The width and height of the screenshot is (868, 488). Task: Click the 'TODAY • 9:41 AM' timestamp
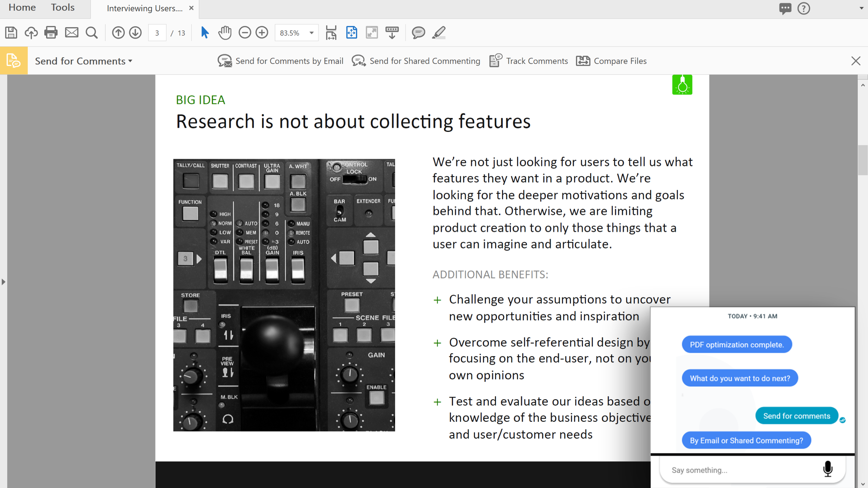tap(753, 316)
